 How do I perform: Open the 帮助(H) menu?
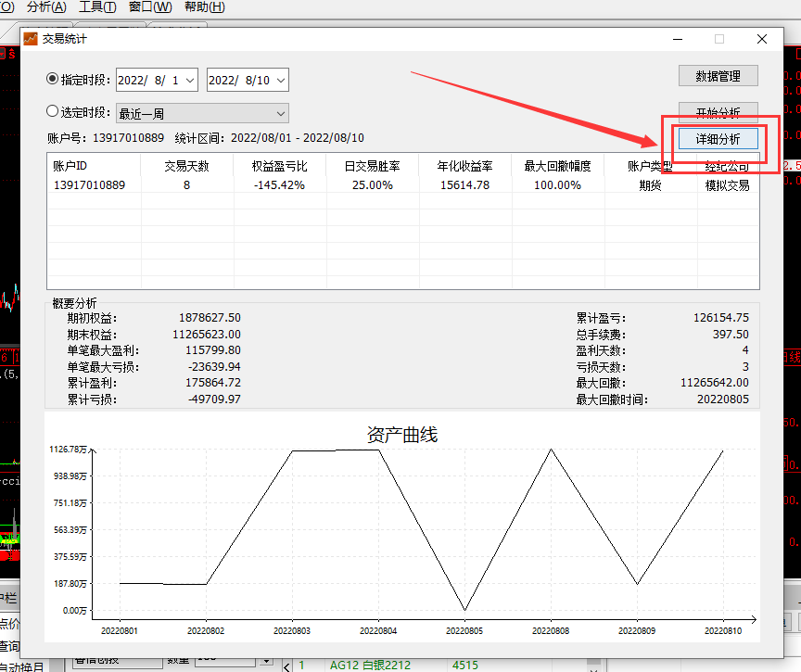coord(204,7)
